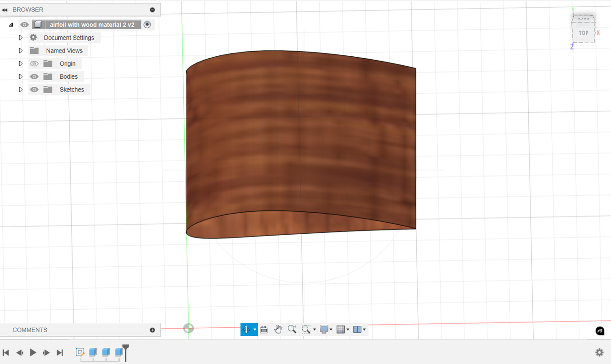Select the Pan hand tool
This screenshot has height=364, width=611.
click(x=278, y=329)
